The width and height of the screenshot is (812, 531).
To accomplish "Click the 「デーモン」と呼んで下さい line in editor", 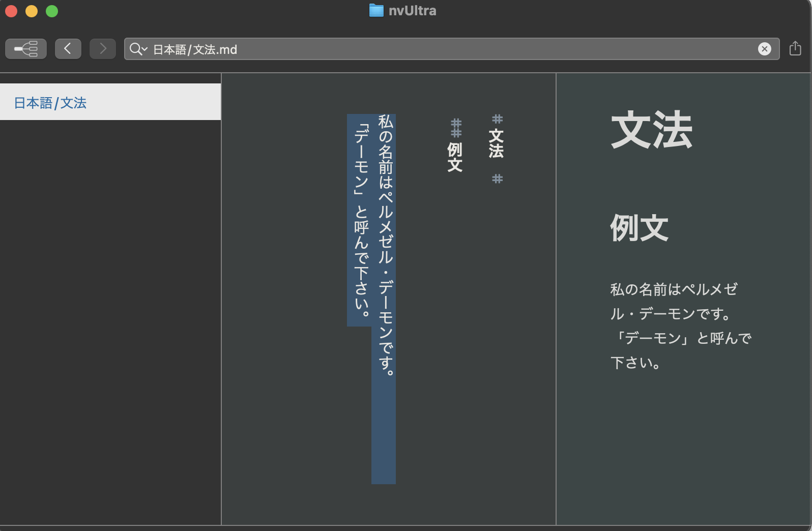I will 361,219.
